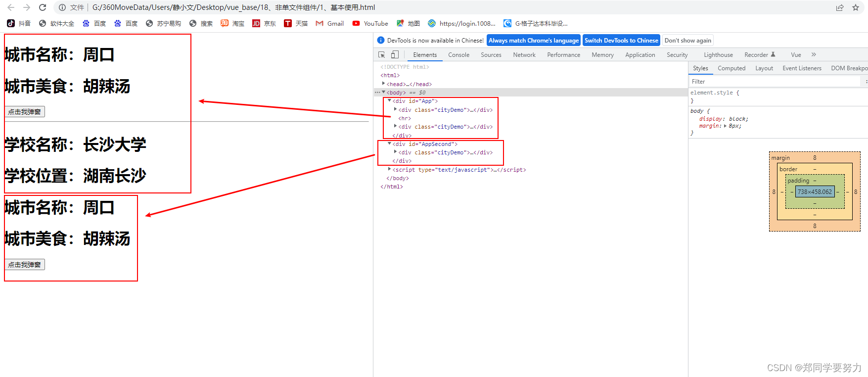Click the Don't show again button
Screen dimensions: 868x377
688,41
